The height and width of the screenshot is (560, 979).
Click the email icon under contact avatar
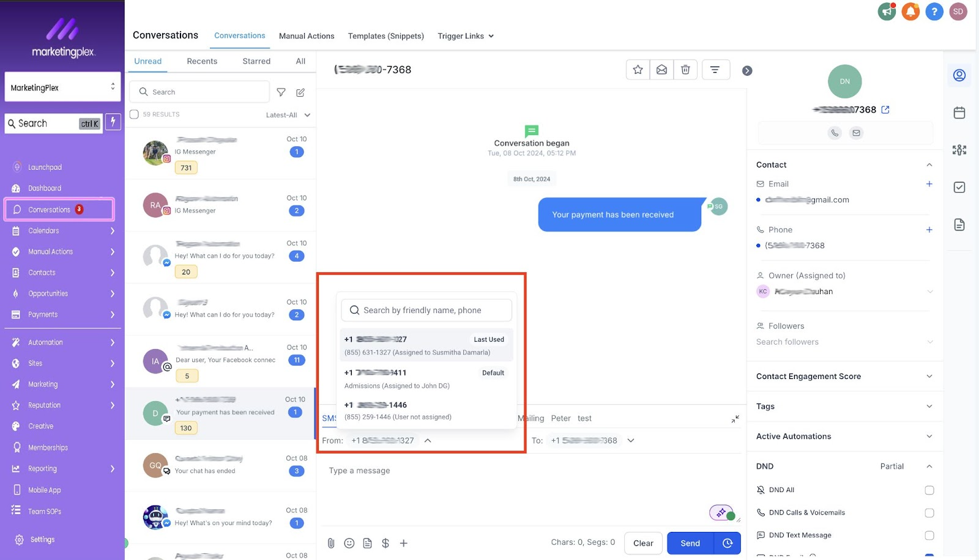pyautogui.click(x=856, y=133)
